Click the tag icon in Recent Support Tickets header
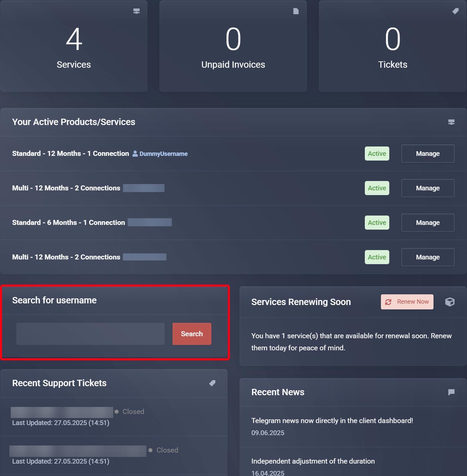The height and width of the screenshot is (476, 467). point(212,383)
